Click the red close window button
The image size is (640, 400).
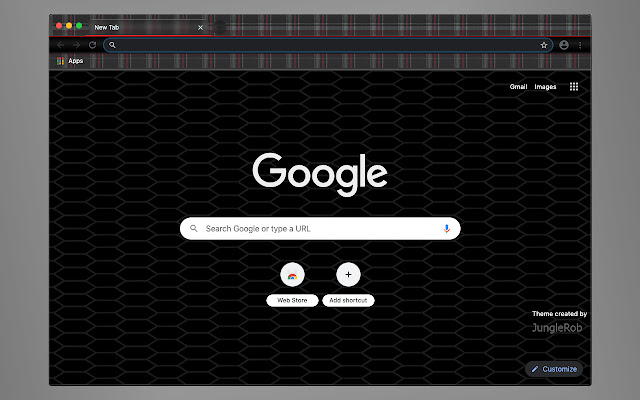pyautogui.click(x=59, y=26)
